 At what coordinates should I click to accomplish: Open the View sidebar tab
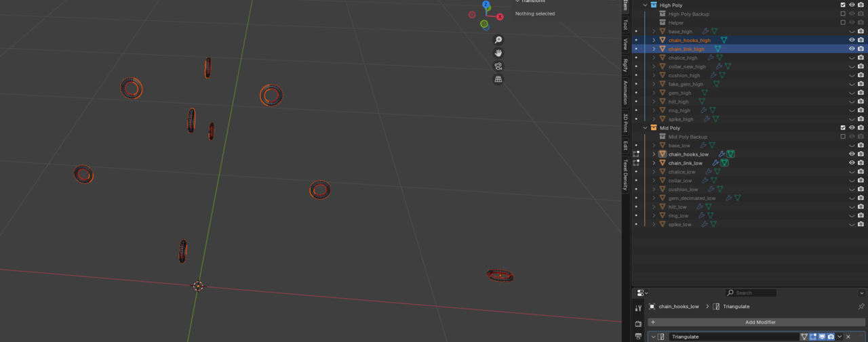pyautogui.click(x=625, y=44)
